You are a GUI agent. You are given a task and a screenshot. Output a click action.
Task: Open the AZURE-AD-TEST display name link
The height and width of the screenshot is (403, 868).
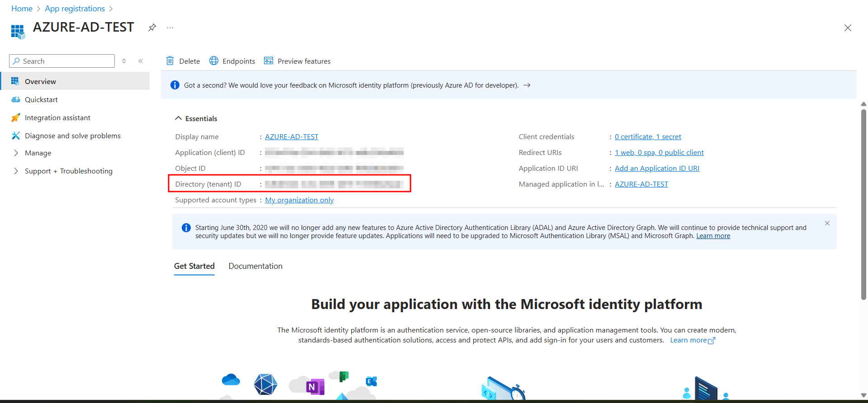pos(292,136)
